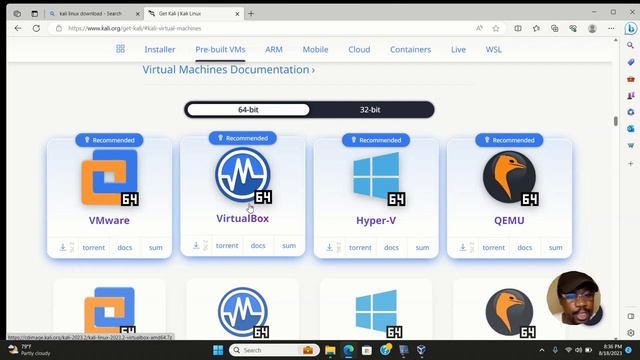This screenshot has height=360, width=640.
Task: Open Edge Collections icon in toolbar
Action: [x=555, y=28]
